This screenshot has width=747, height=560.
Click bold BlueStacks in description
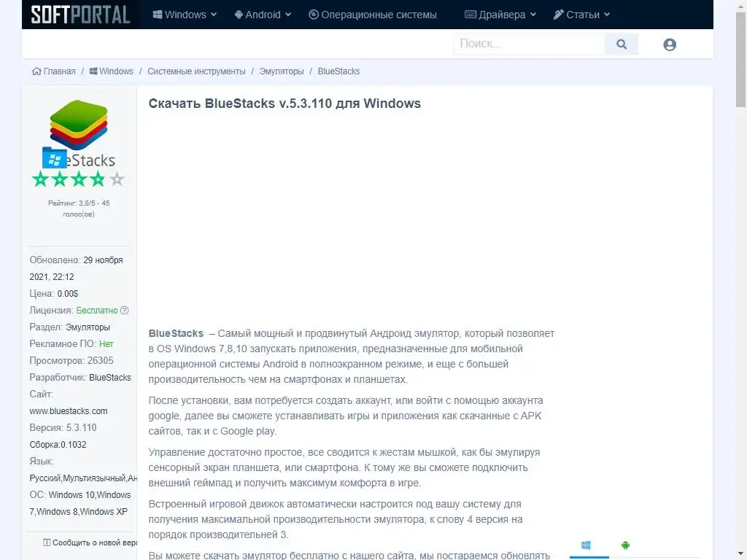point(176,333)
